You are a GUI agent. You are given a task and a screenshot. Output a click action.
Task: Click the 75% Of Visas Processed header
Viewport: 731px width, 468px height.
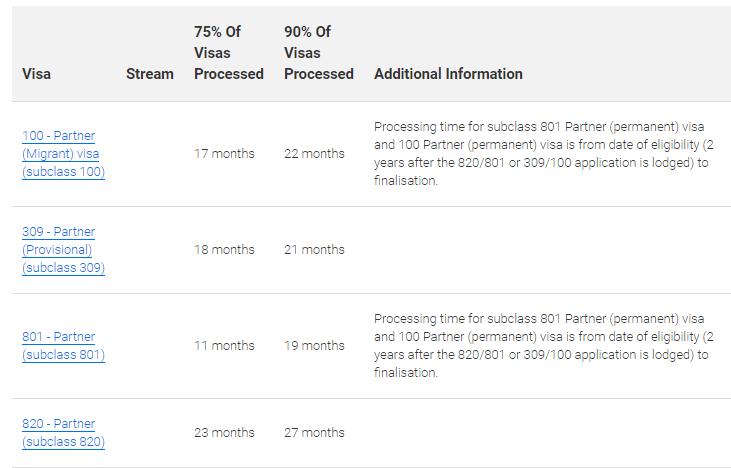click(x=229, y=53)
